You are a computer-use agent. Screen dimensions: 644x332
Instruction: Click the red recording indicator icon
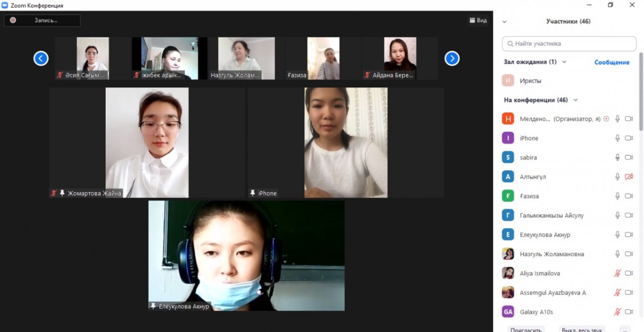coord(13,20)
